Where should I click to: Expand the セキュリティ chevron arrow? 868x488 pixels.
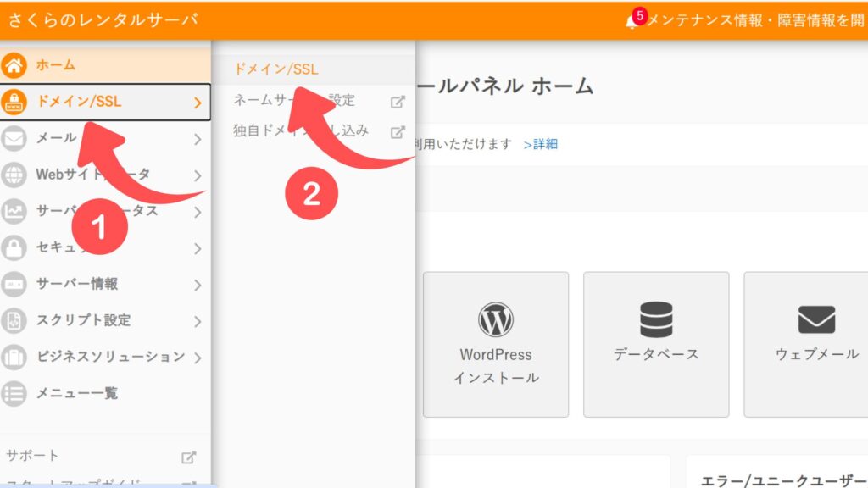[x=198, y=248]
